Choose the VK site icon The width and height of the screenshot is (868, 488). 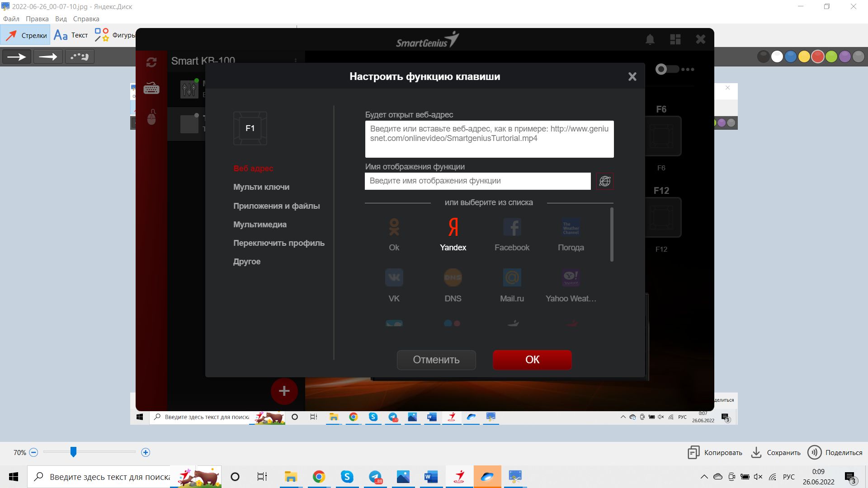(394, 277)
